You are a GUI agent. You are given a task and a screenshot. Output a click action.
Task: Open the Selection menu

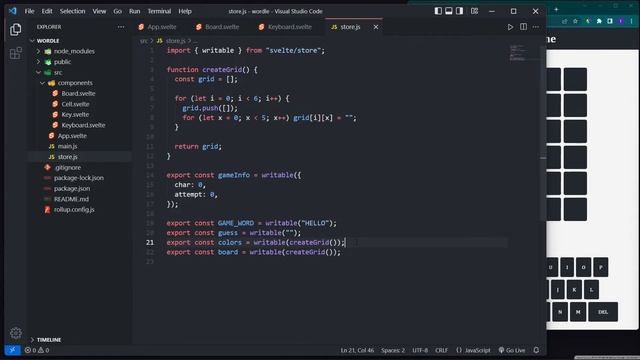click(72, 11)
